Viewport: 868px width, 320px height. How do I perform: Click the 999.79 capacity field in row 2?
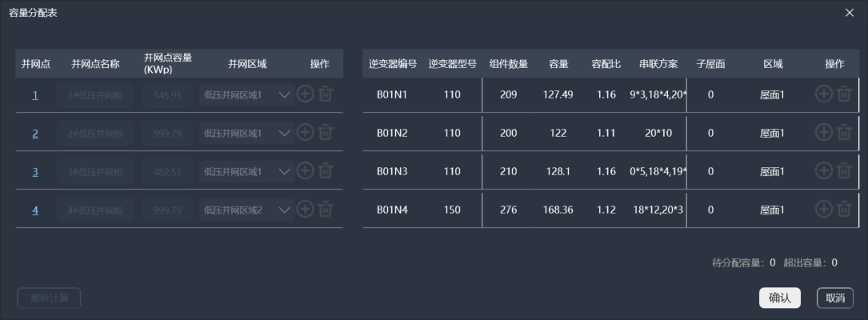pyautogui.click(x=167, y=134)
